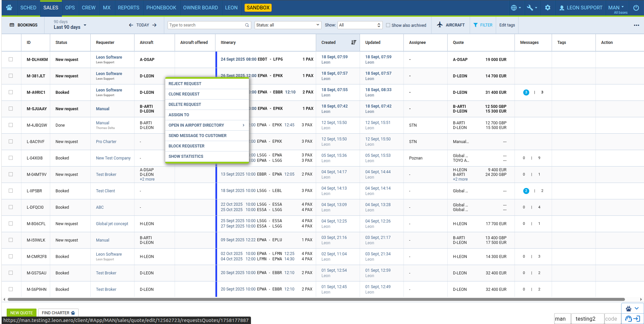Expand Open in Airport Directory submenu
The height and width of the screenshot is (324, 644).
pos(207,125)
